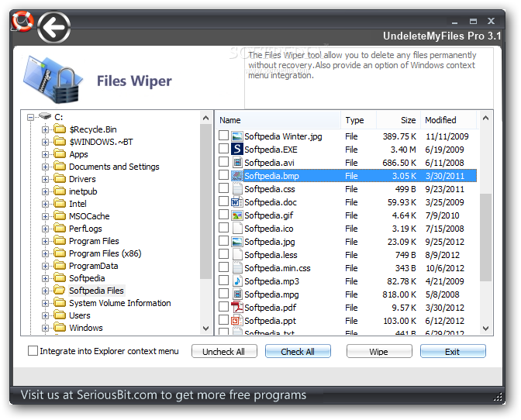The width and height of the screenshot is (521, 420).
Task: Click the Exit button
Action: point(453,351)
